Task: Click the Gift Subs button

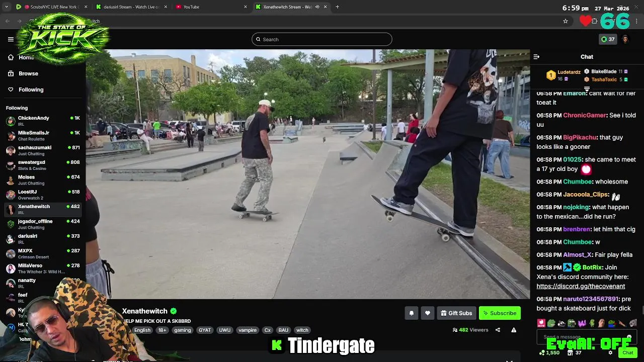Action: click(x=456, y=313)
